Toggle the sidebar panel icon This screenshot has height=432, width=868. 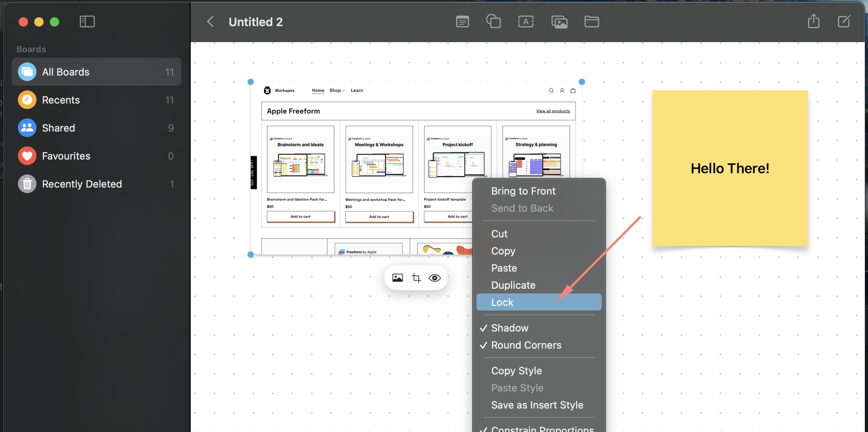click(x=87, y=22)
